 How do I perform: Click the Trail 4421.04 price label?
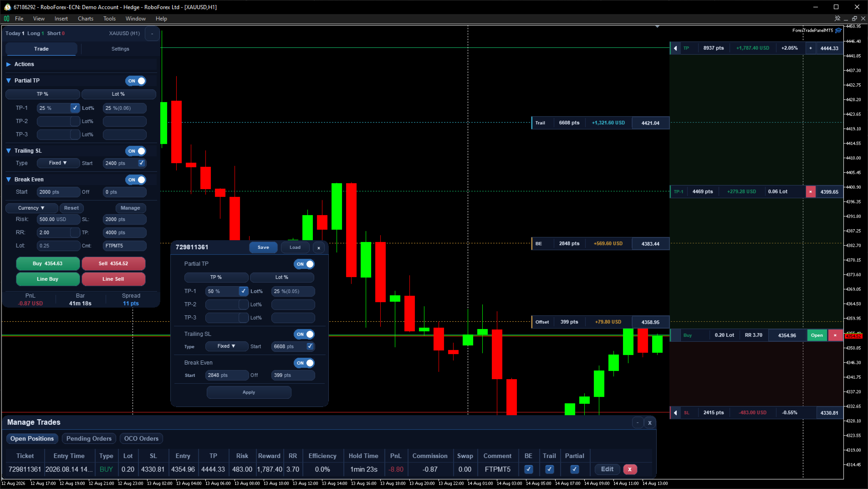[x=650, y=123]
